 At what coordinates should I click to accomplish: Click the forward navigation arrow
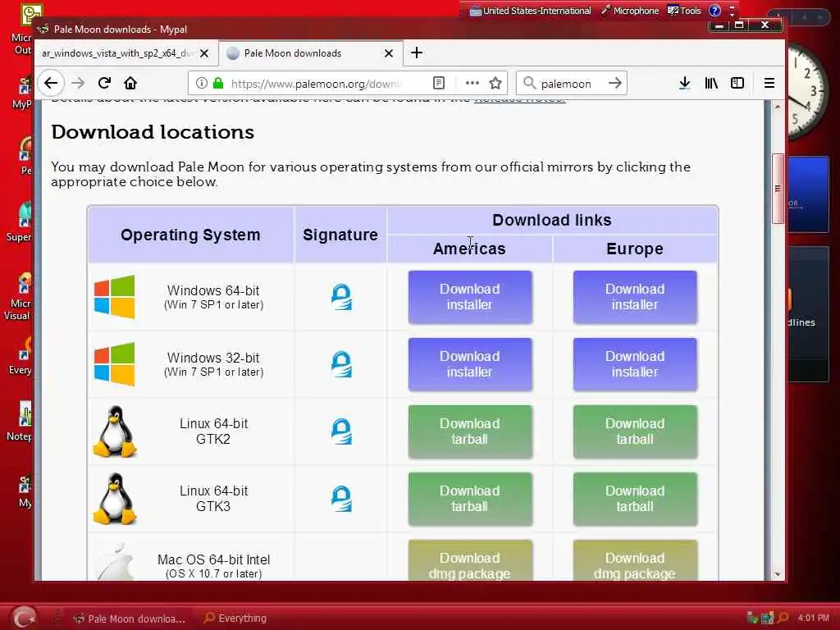(x=78, y=83)
